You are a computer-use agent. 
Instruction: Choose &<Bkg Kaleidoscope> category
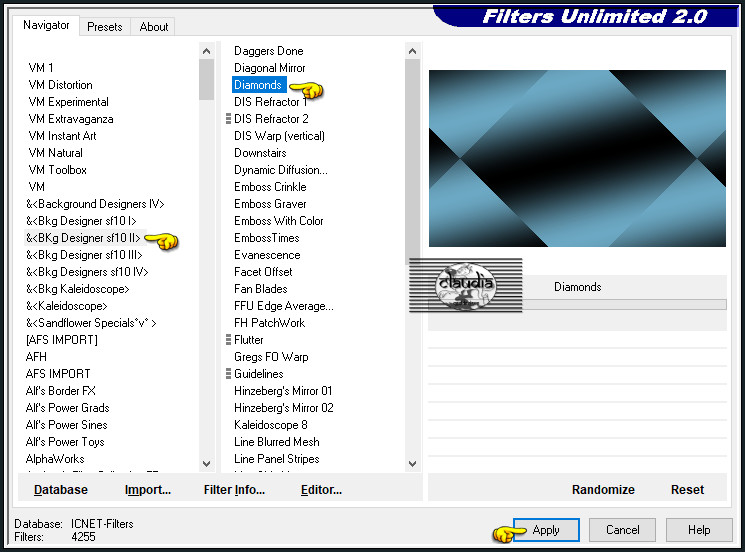click(x=77, y=289)
